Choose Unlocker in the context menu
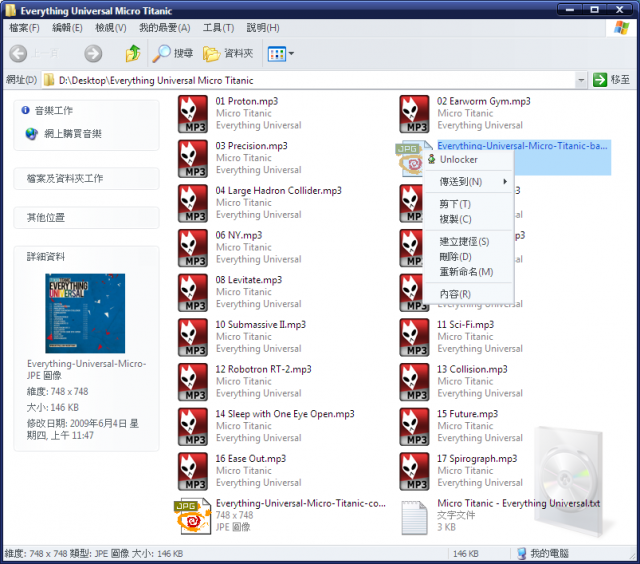The height and width of the screenshot is (564, 640). click(468, 160)
